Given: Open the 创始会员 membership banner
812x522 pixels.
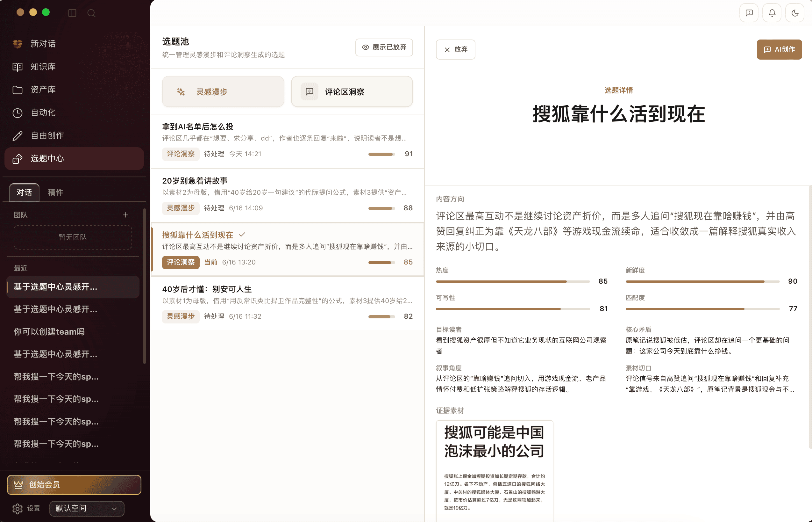Looking at the screenshot, I should tap(74, 485).
